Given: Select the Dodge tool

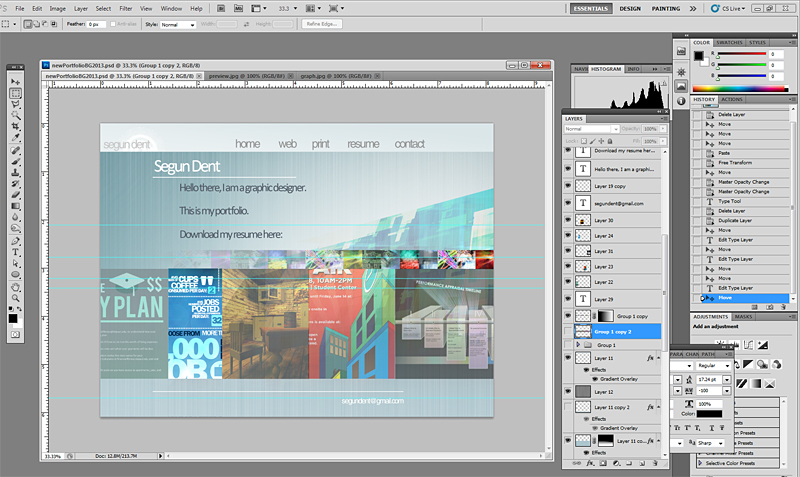Looking at the screenshot, I should [x=15, y=228].
